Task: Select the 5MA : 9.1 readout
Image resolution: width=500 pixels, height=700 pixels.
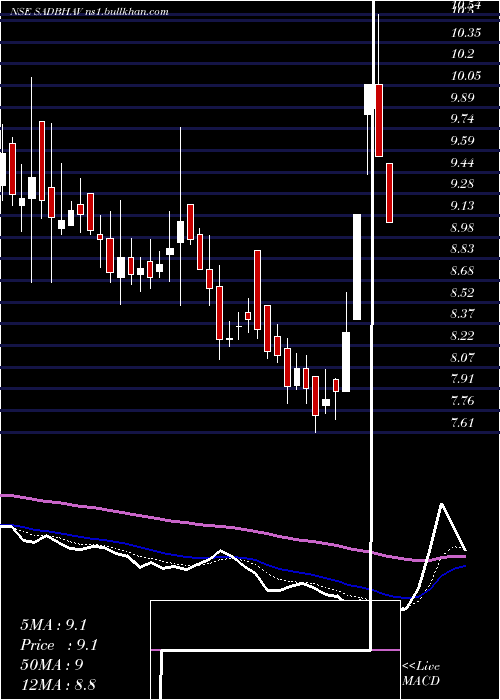Action: pos(53,625)
